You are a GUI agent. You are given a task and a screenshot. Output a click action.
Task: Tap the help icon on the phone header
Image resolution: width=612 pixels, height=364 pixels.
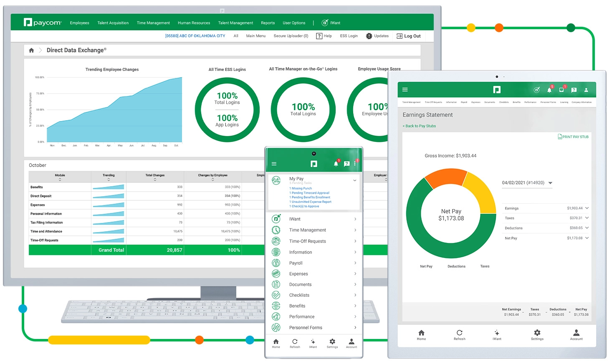(x=346, y=164)
